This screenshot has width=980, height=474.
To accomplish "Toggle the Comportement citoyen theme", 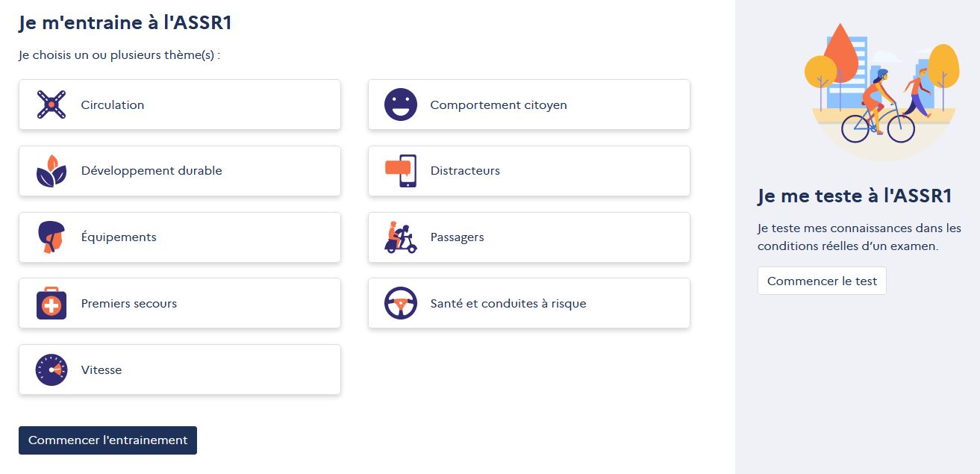I will point(529,105).
